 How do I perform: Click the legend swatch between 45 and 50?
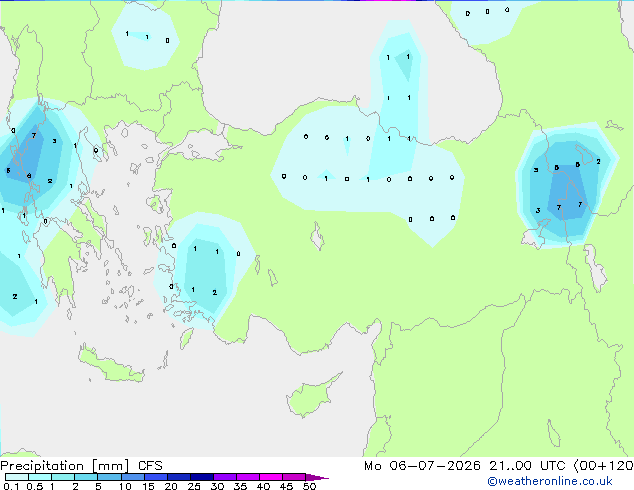click(294, 477)
